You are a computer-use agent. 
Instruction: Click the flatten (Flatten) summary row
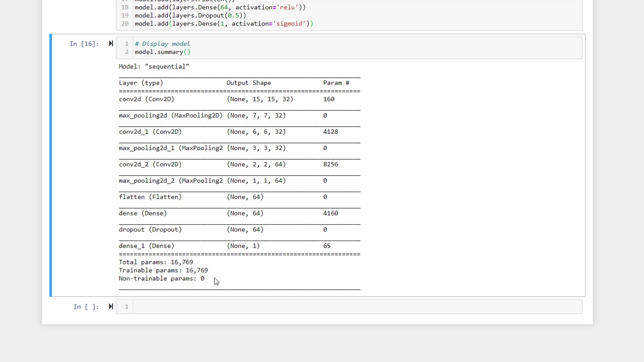[150, 197]
